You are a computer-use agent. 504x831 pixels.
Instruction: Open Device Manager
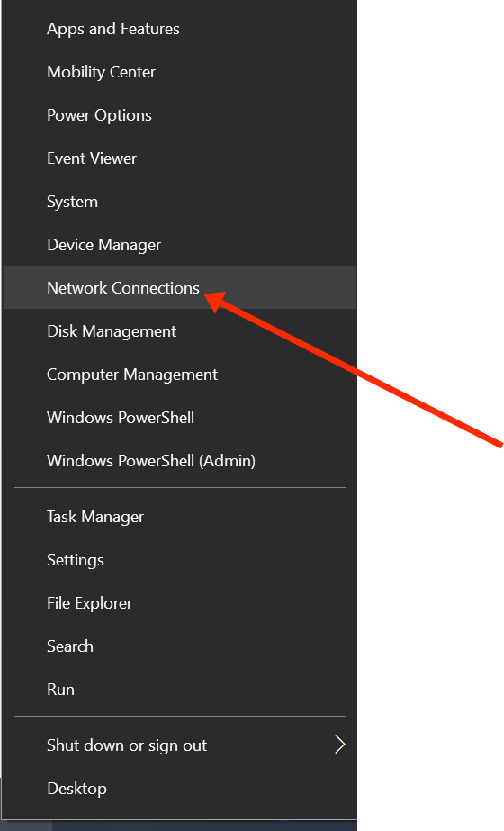[180, 245]
